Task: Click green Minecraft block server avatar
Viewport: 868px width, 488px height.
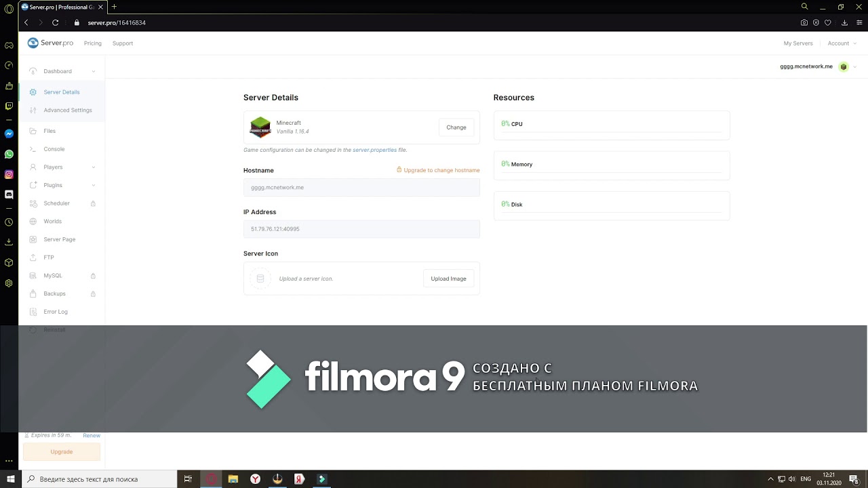Action: coord(844,67)
